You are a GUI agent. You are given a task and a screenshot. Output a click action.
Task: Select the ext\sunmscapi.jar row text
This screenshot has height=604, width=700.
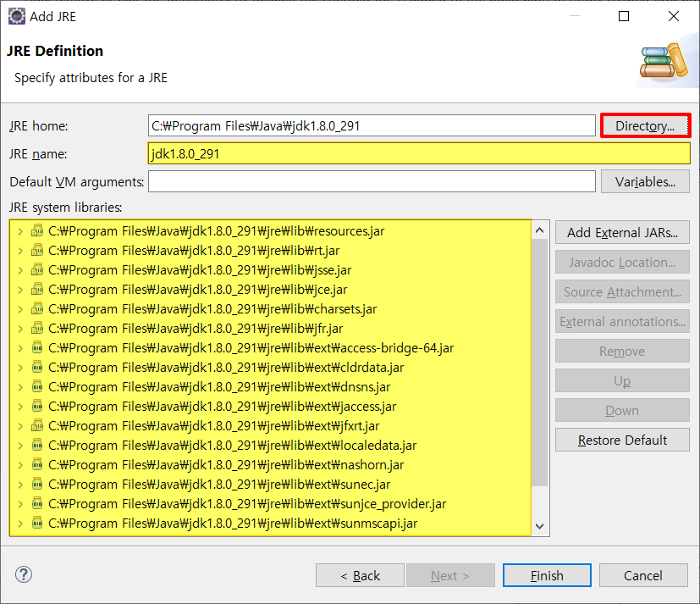pos(233,524)
